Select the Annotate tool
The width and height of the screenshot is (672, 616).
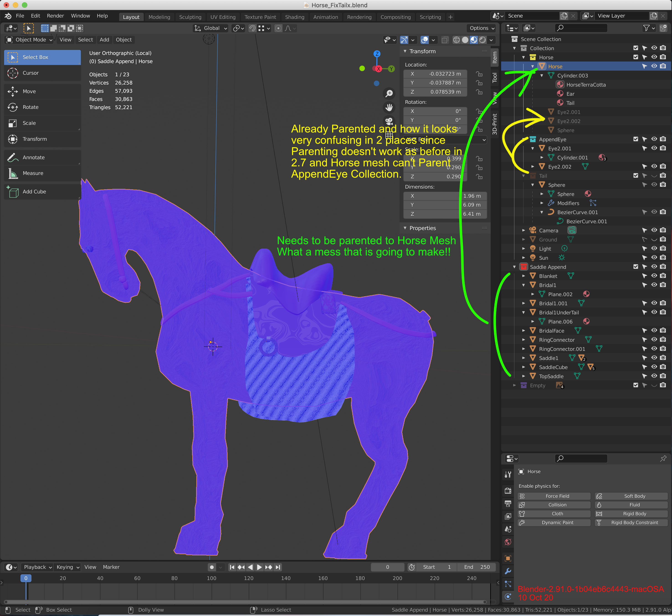[x=42, y=157]
